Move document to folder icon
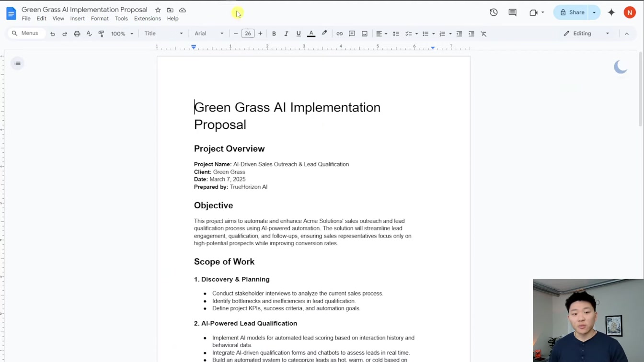The image size is (644, 362). (x=170, y=10)
